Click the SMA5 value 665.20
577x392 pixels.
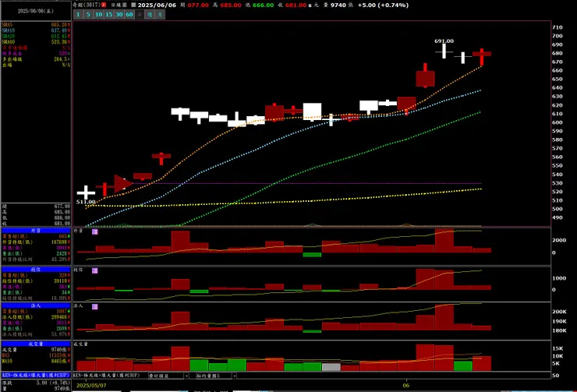click(60, 25)
